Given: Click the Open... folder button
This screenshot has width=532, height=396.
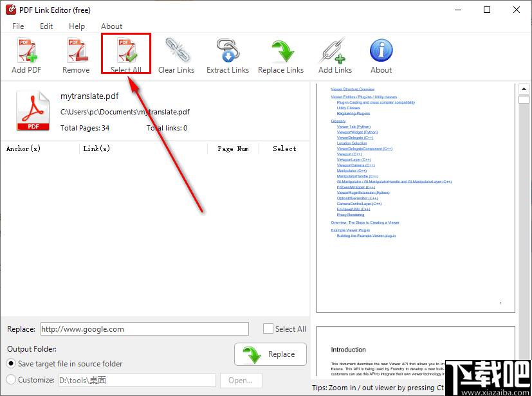Looking at the screenshot, I should pos(241,381).
